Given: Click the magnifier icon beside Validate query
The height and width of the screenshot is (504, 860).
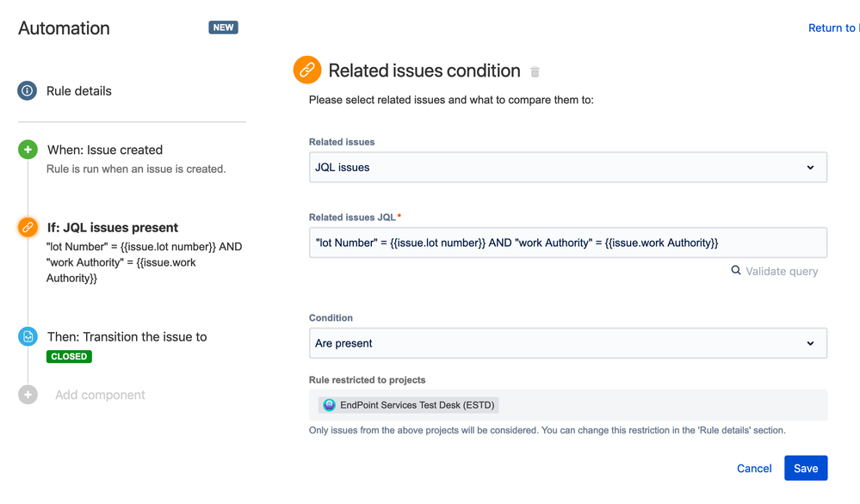Looking at the screenshot, I should pos(736,271).
